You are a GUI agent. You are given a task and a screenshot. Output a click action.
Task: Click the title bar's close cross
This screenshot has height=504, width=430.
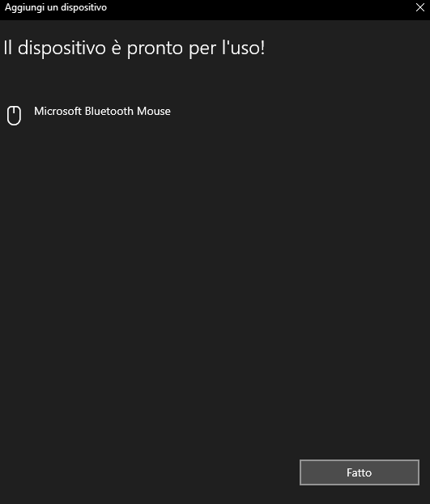(x=420, y=7)
